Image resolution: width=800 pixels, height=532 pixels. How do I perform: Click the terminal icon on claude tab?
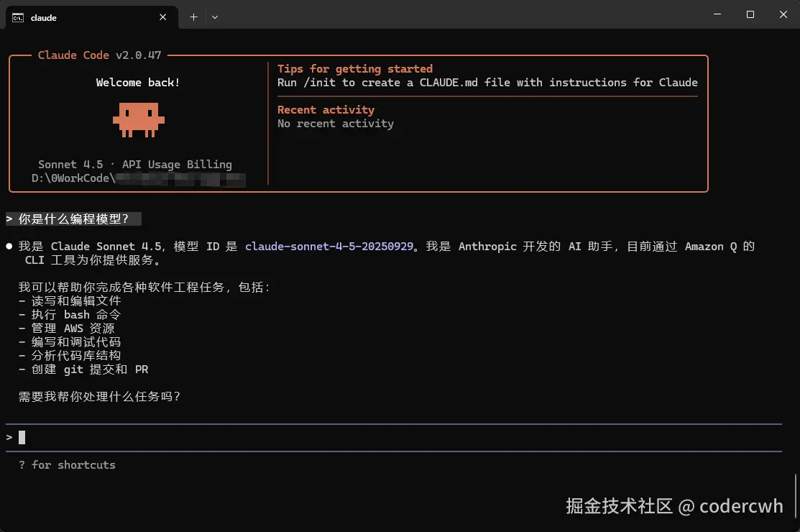point(18,18)
